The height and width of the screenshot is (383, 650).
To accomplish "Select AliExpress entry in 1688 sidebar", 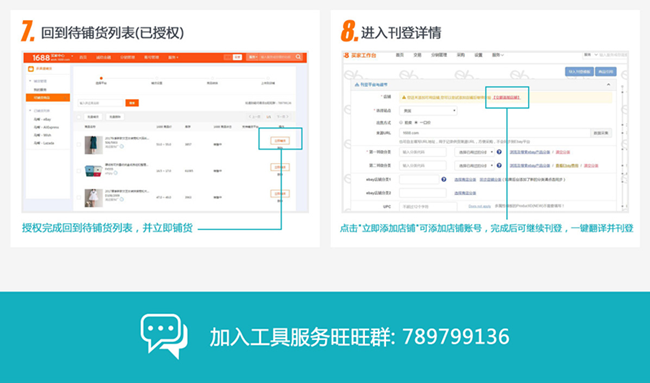I will point(46,127).
